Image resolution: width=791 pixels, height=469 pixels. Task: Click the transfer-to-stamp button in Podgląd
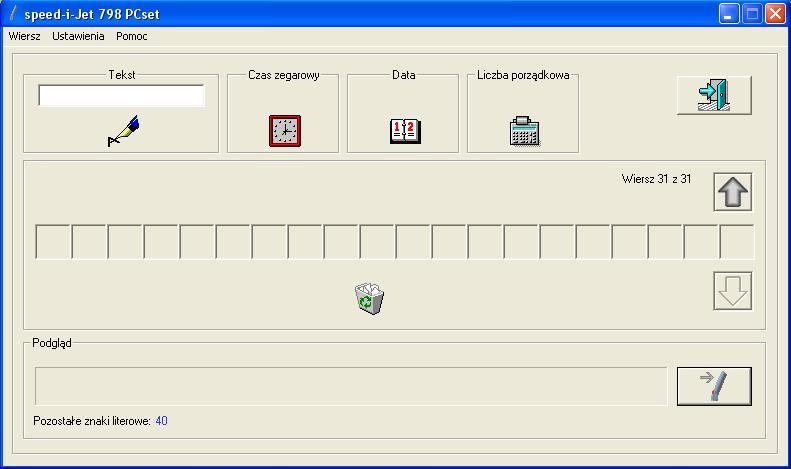pos(714,386)
